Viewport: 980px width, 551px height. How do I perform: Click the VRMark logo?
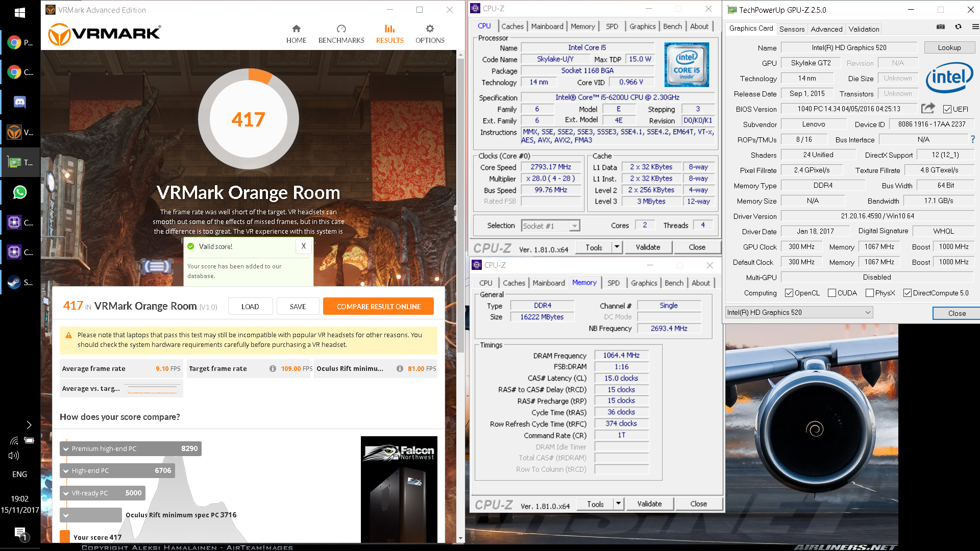[x=104, y=34]
